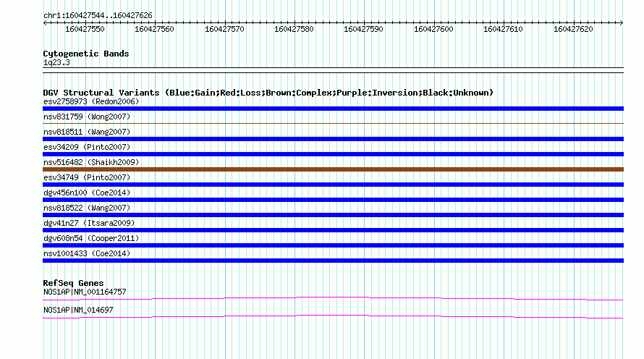Click ruler position 160427590
Image resolution: width=644 pixels, height=359 pixels.
(363, 29)
